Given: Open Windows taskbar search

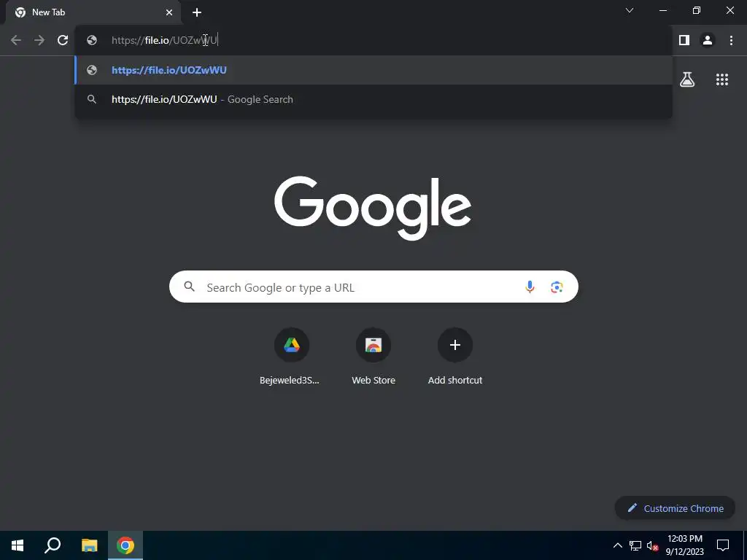Looking at the screenshot, I should (x=53, y=545).
